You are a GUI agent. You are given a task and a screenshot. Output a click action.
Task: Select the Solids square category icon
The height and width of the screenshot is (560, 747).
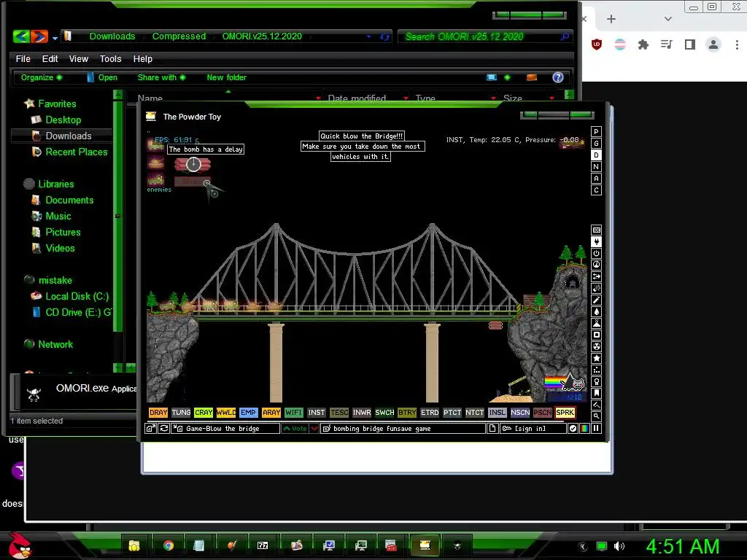pos(596,335)
